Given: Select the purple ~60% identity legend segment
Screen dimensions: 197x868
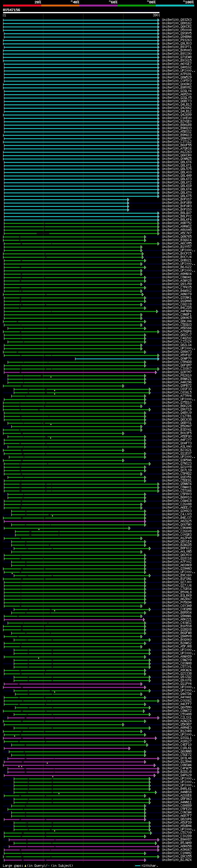Looking at the screenshot, I should [99, 6].
